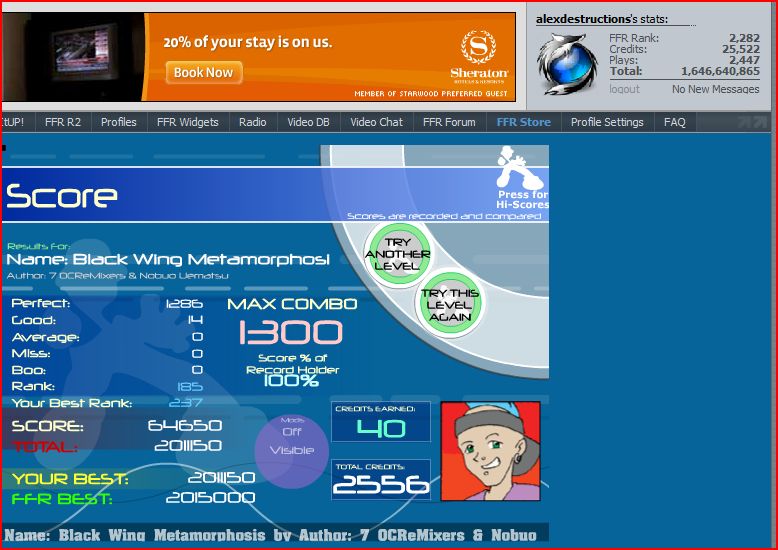
Task: Click the Sheraton logo in the ad
Action: click(479, 57)
